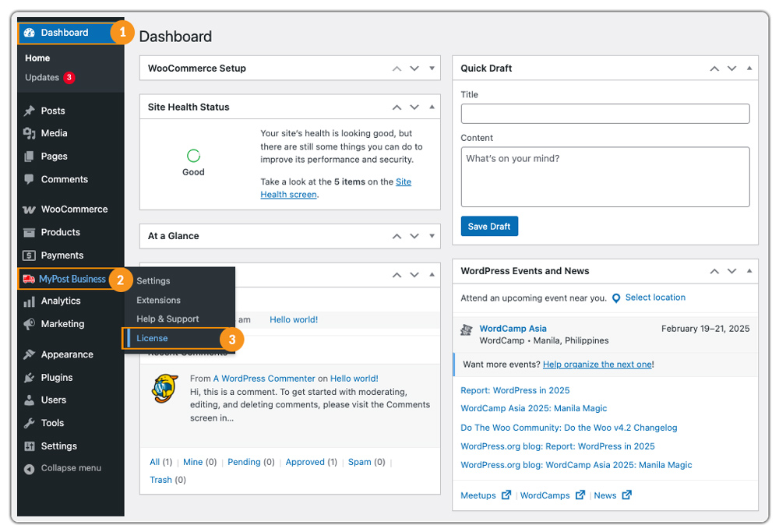Click the Marketing megaphone icon
779x532 pixels.
point(30,324)
